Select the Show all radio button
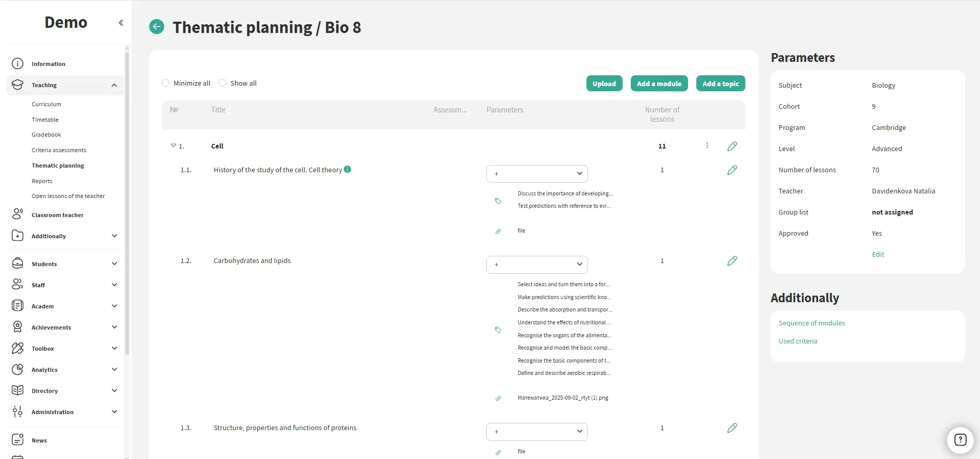This screenshot has width=980, height=459. pyautogui.click(x=223, y=83)
